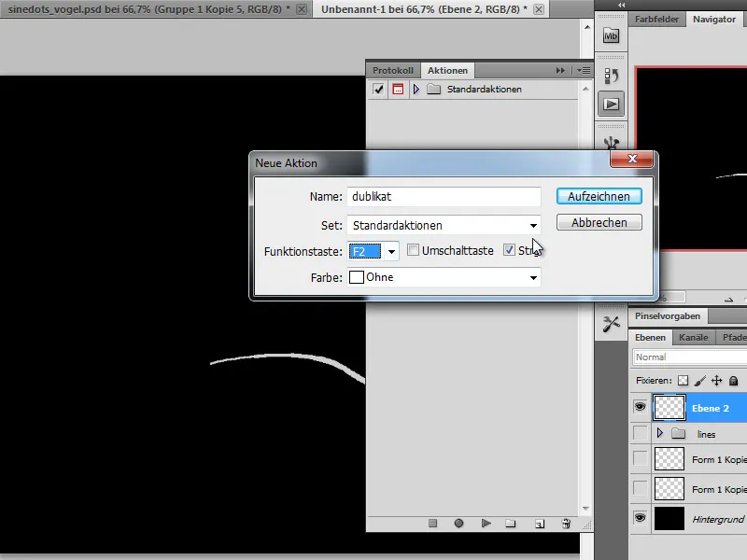Enable the Umschalttaste checkbox
Image resolution: width=747 pixels, height=560 pixels.
tap(413, 250)
